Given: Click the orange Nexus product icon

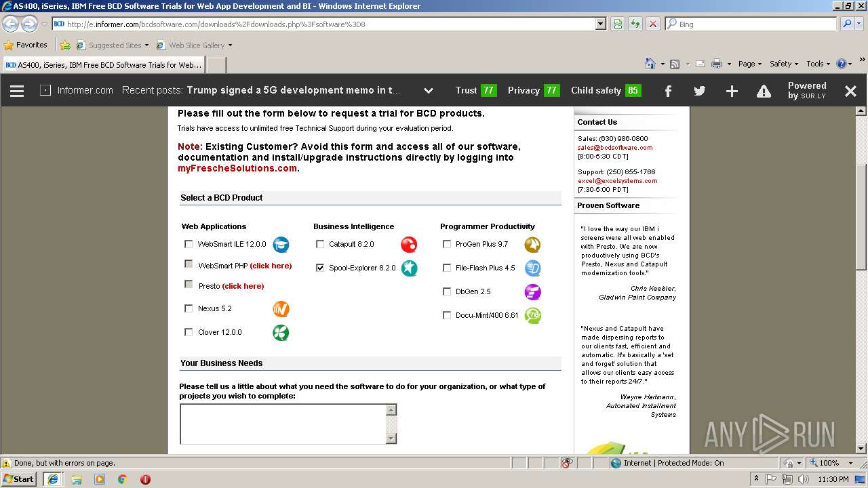Looking at the screenshot, I should [x=281, y=309].
